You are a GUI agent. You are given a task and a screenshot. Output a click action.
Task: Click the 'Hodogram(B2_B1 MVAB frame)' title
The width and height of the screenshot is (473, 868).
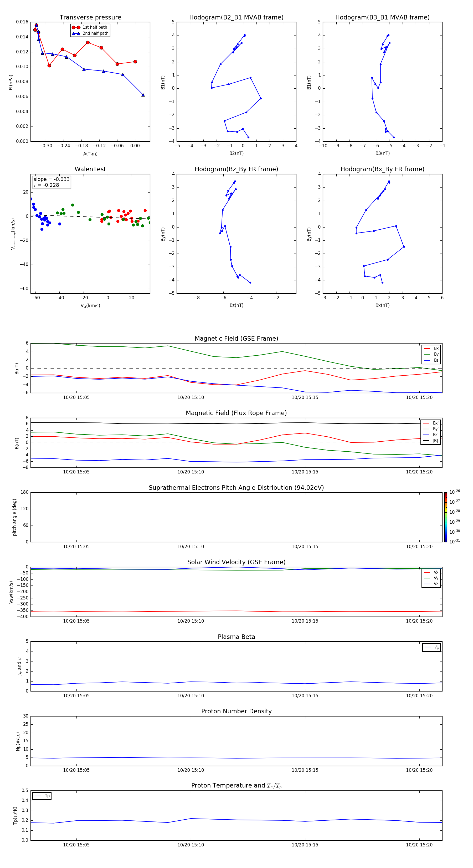tap(236, 18)
